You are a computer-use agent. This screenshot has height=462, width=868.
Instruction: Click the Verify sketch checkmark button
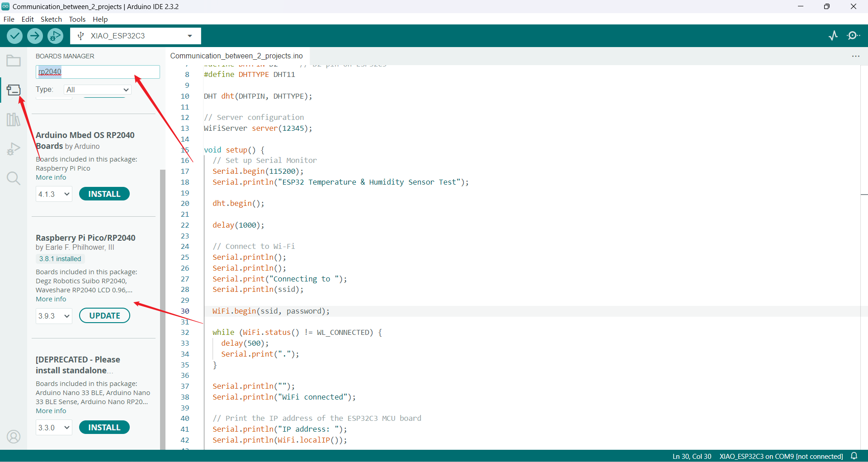point(14,36)
